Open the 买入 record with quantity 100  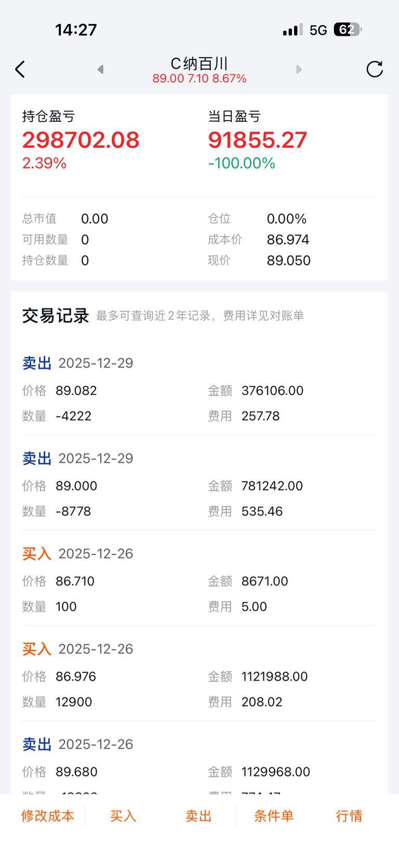(x=199, y=581)
